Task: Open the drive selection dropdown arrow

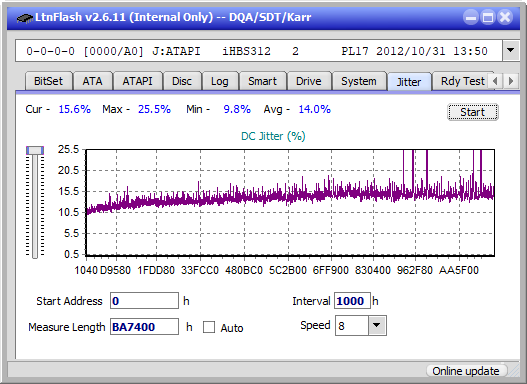Action: pyautogui.click(x=511, y=51)
